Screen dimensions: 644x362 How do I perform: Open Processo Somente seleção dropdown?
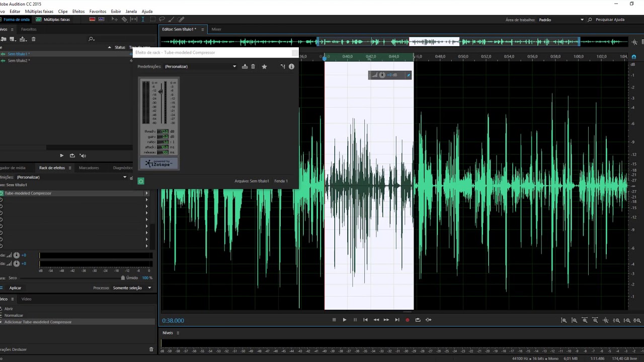(x=132, y=288)
